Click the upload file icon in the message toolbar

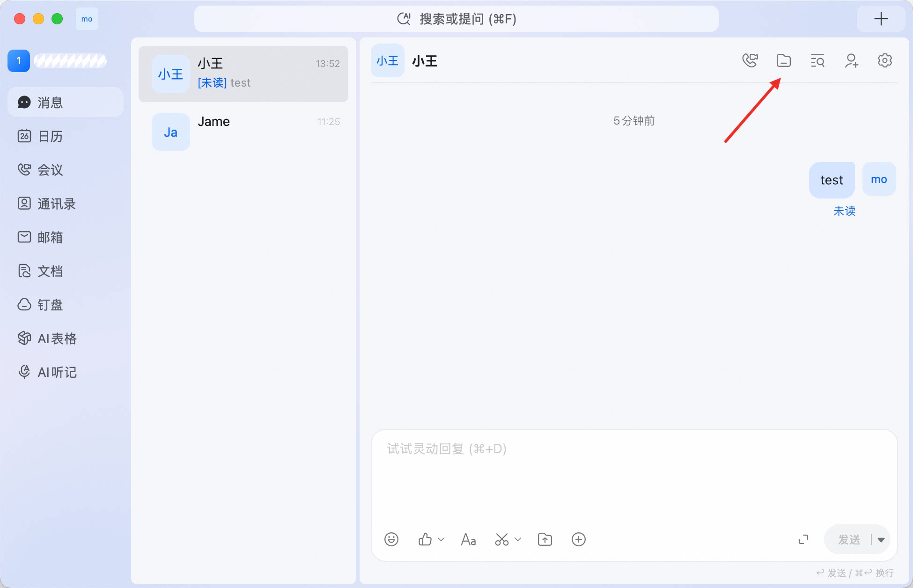click(545, 539)
